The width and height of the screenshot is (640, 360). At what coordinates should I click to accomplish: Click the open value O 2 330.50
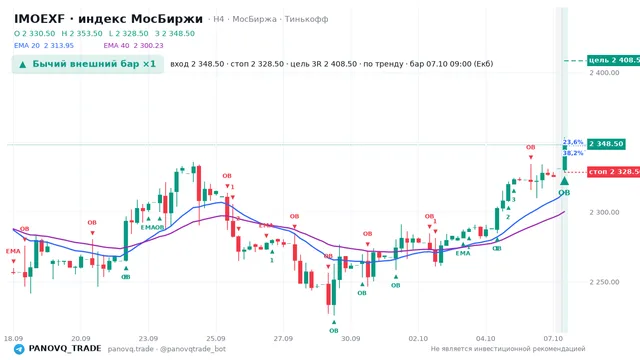pyautogui.click(x=35, y=33)
